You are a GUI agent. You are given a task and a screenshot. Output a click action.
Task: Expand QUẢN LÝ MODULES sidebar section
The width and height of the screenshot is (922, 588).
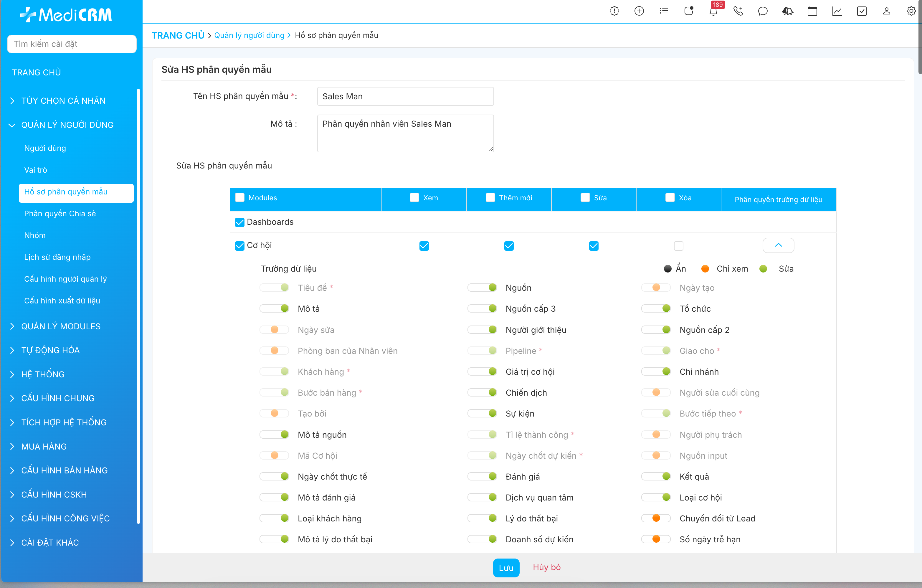[61, 326]
